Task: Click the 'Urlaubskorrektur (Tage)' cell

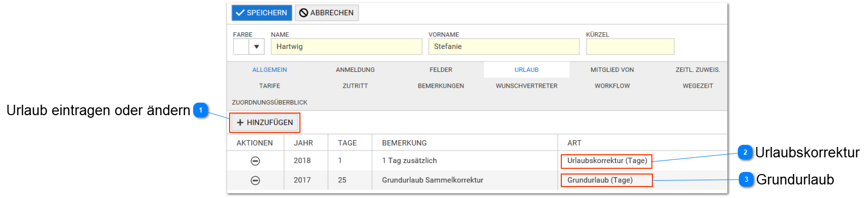Action: click(607, 160)
